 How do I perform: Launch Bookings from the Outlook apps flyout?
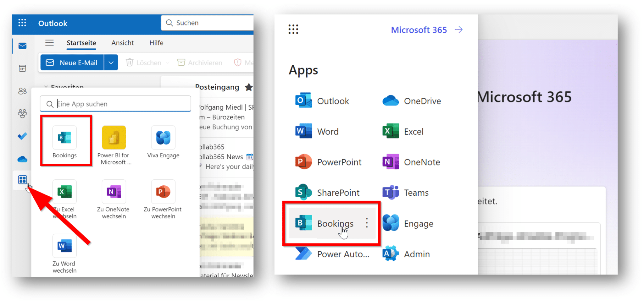(x=64, y=142)
